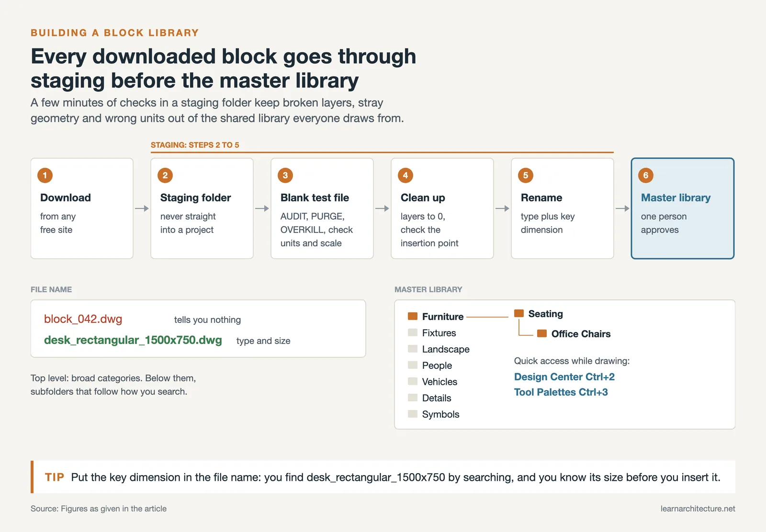Click the Fixtures folder icon

413,332
